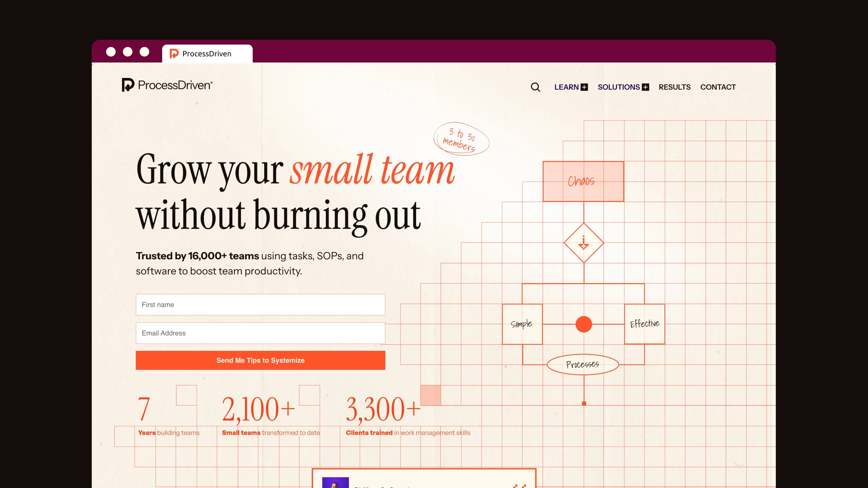Go to the RESULTS page
The height and width of the screenshot is (488, 868).
pos(674,87)
